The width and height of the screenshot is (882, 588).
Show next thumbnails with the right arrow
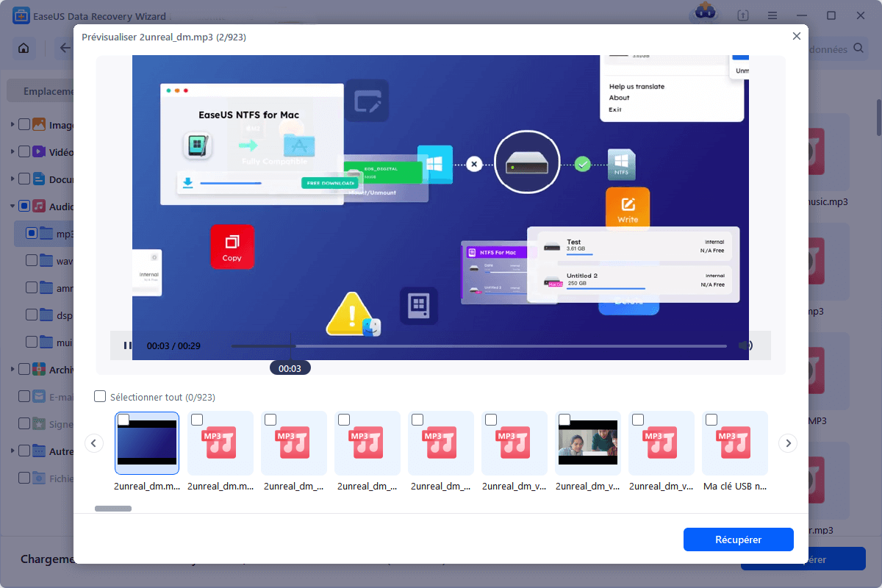coord(788,443)
